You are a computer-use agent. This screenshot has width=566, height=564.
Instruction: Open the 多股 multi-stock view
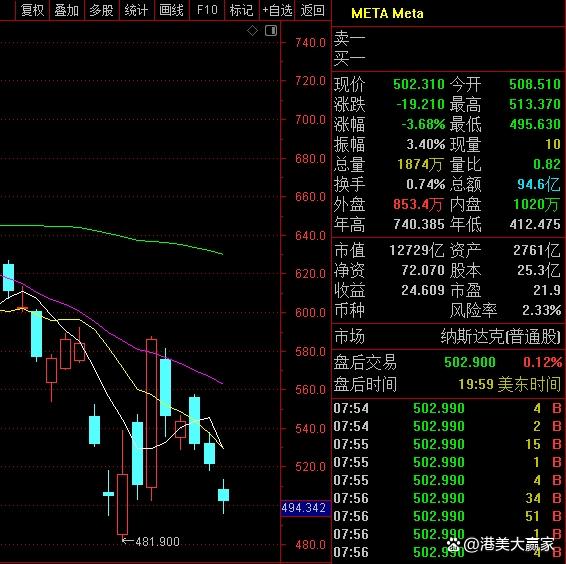(102, 10)
